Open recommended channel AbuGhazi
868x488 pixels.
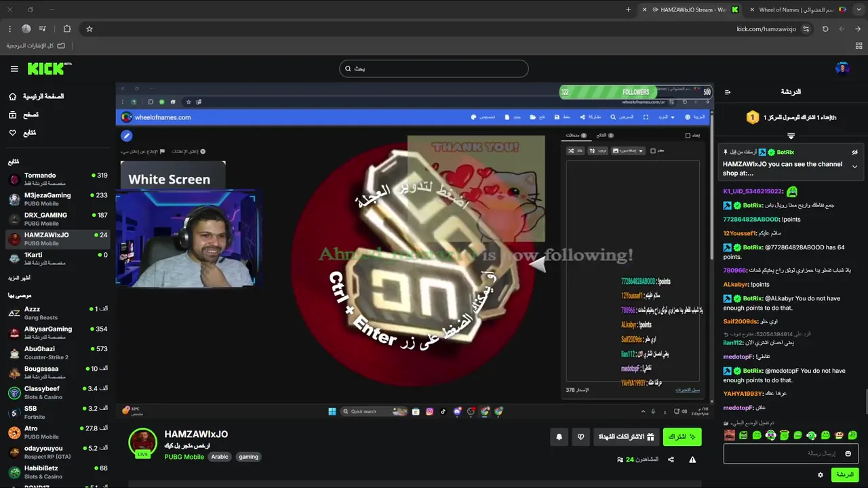pos(58,352)
